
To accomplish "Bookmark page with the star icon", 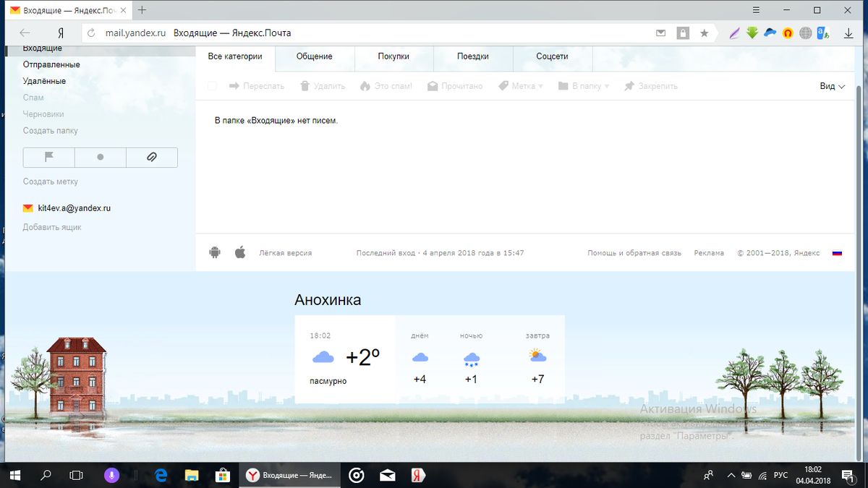I will click(x=705, y=33).
